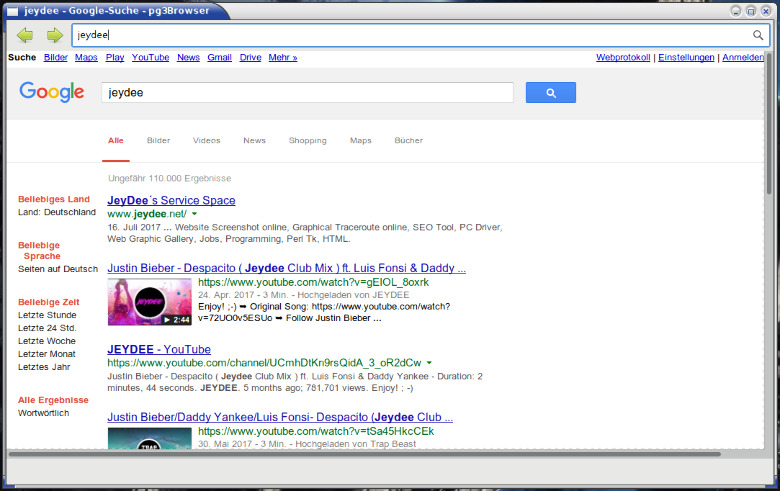Click the Trap Beast video thumbnail

tap(150, 438)
